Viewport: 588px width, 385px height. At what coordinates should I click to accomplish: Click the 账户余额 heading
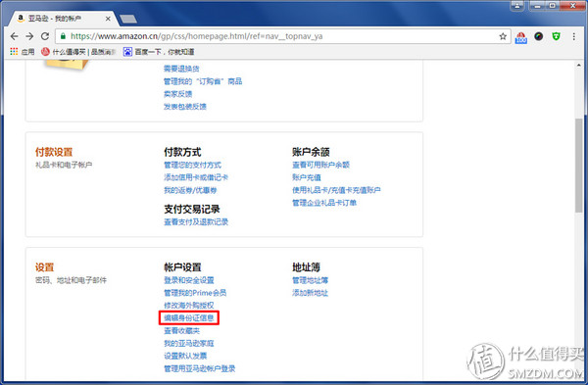tap(311, 152)
